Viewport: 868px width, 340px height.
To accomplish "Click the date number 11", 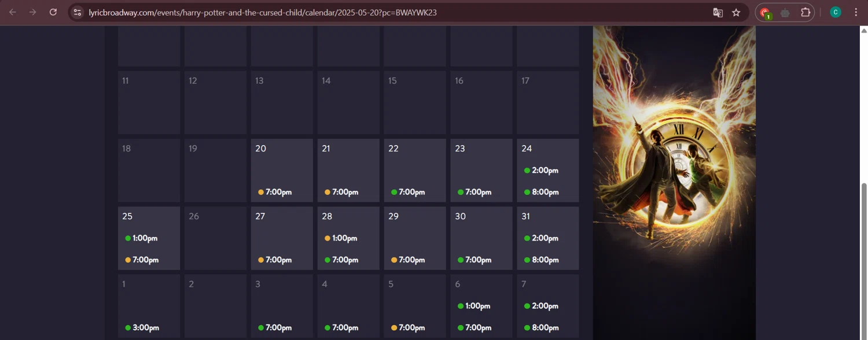I will click(x=126, y=81).
